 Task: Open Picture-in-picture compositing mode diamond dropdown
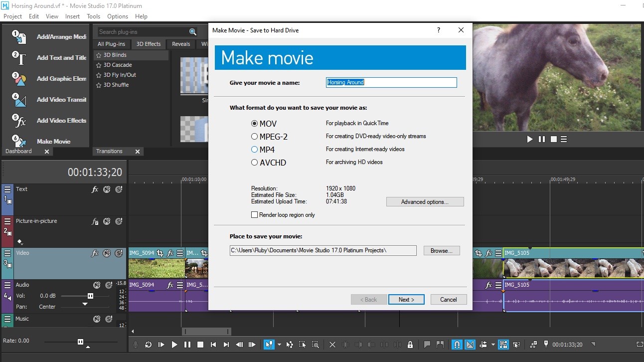pyautogui.click(x=20, y=242)
